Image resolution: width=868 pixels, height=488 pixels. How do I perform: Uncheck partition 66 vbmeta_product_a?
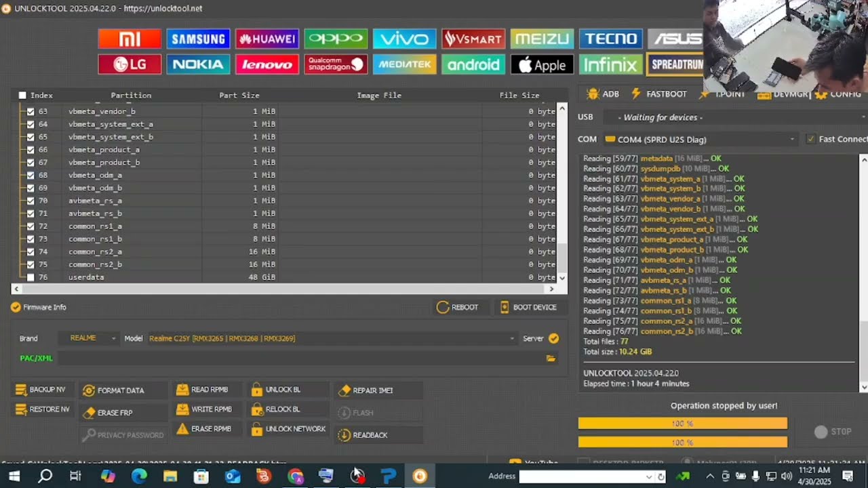point(31,150)
